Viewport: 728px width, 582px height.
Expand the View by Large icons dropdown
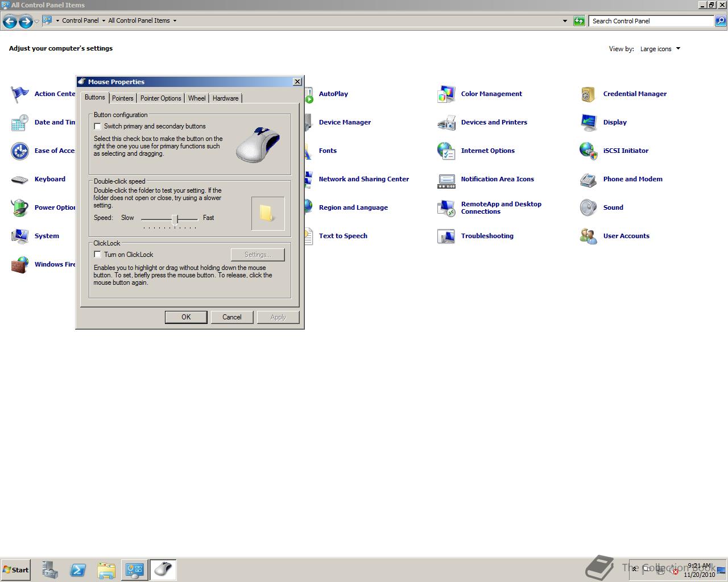tap(660, 49)
